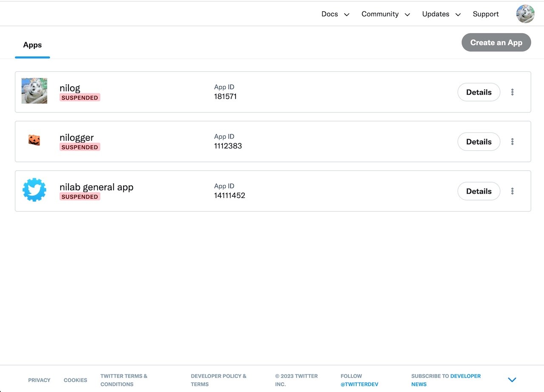Viewport: 544px width, 392px height.
Task: Click the nilog app icon
Action: pos(34,91)
